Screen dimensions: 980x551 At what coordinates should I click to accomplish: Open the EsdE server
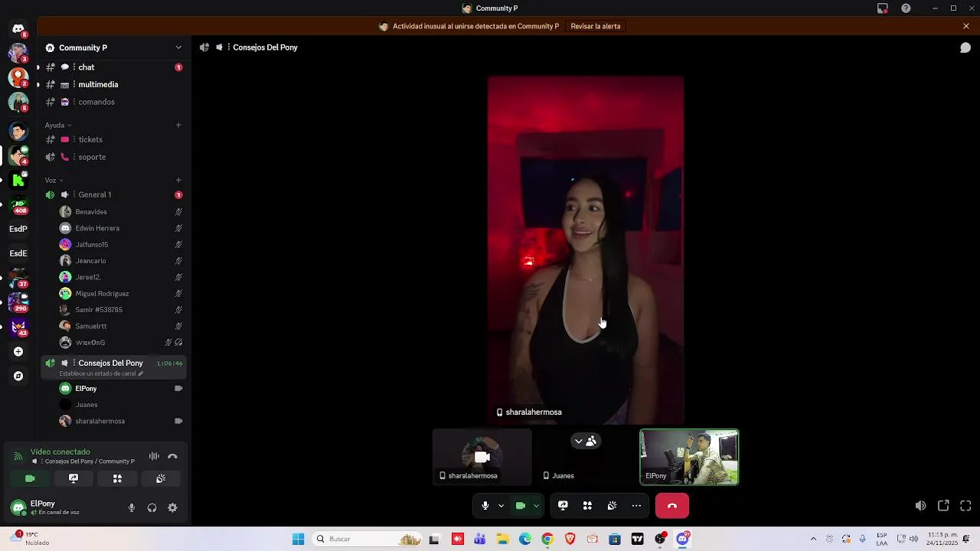tap(18, 253)
